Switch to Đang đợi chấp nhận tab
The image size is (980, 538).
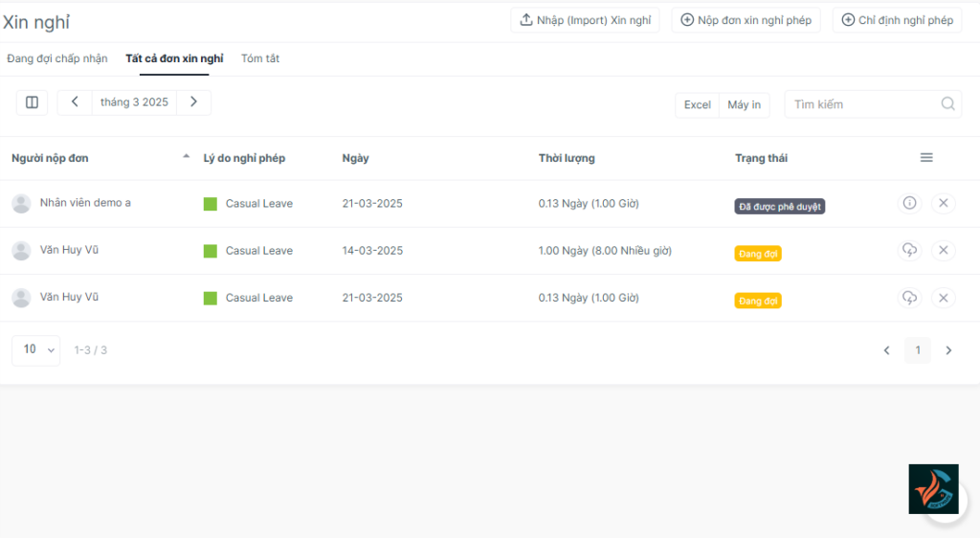(56, 58)
